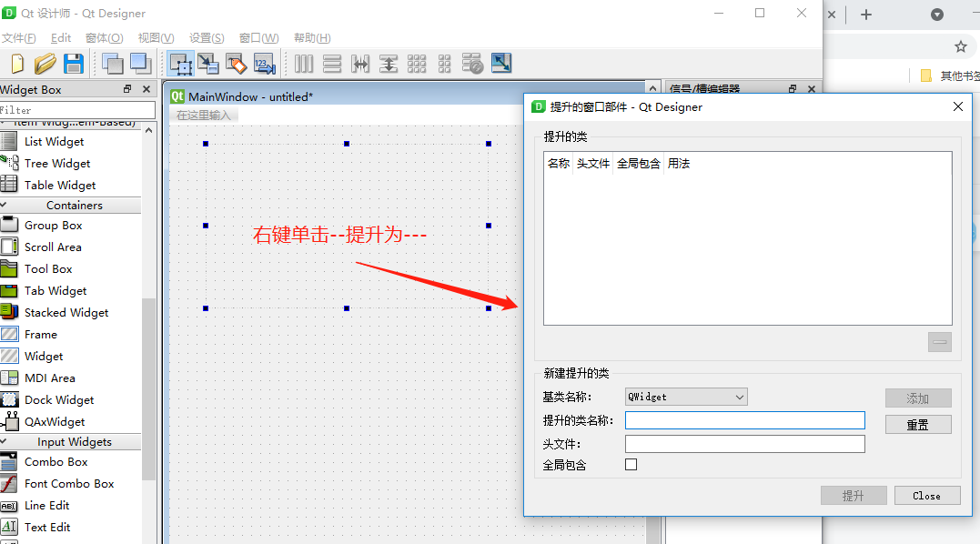Click the Widget Box Filter field

(76, 110)
